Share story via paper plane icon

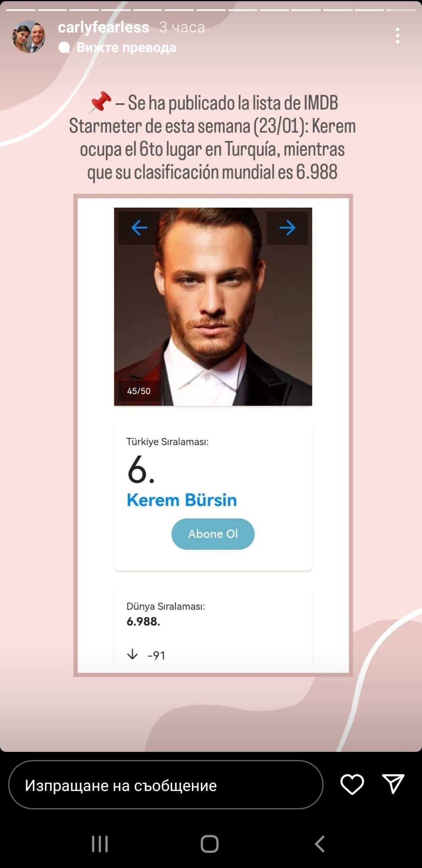[393, 784]
